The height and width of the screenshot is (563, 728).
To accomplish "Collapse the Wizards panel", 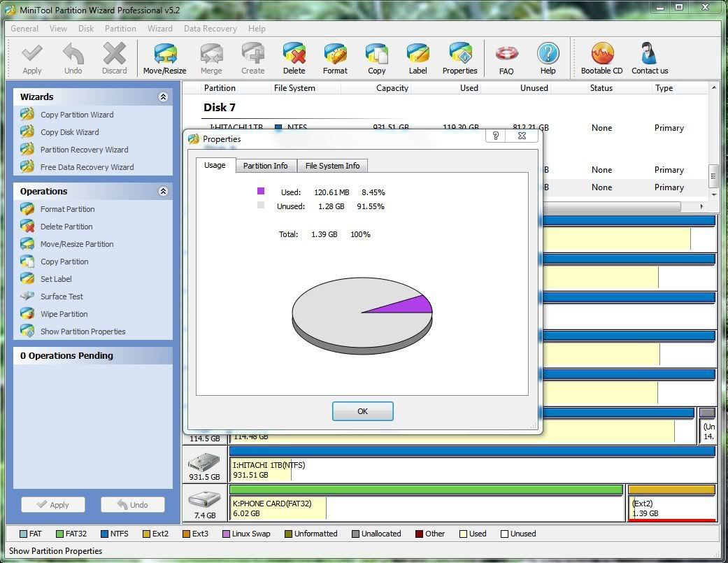I will (163, 97).
